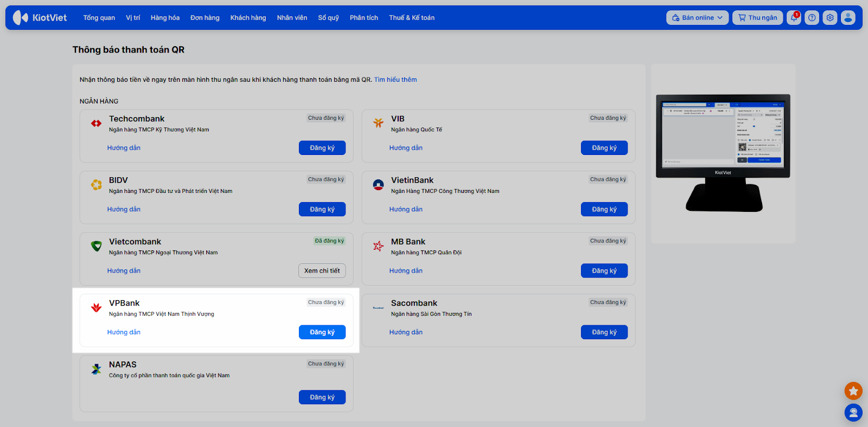Click the NAPAS Đăng ký button
The image size is (868, 427).
[x=322, y=397]
